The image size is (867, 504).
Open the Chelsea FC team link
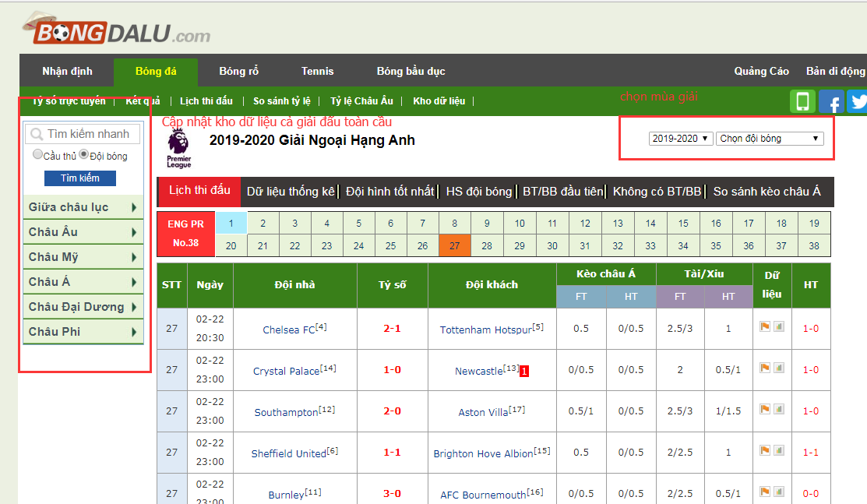coord(289,330)
